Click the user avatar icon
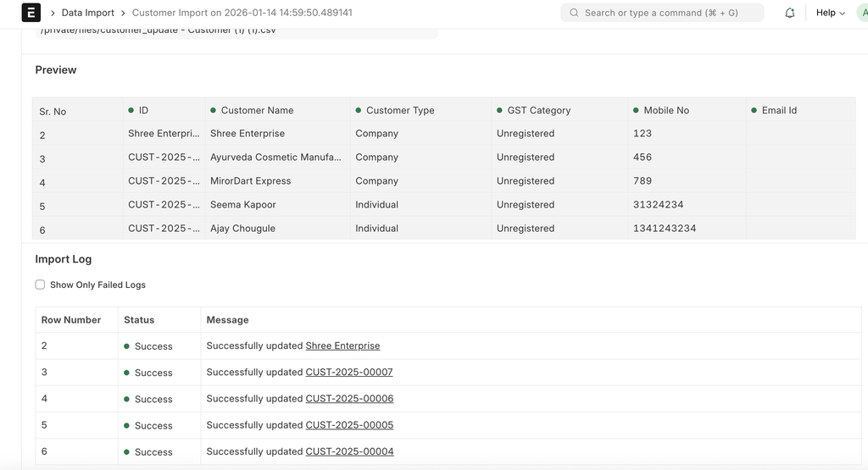The image size is (868, 470). point(863,13)
